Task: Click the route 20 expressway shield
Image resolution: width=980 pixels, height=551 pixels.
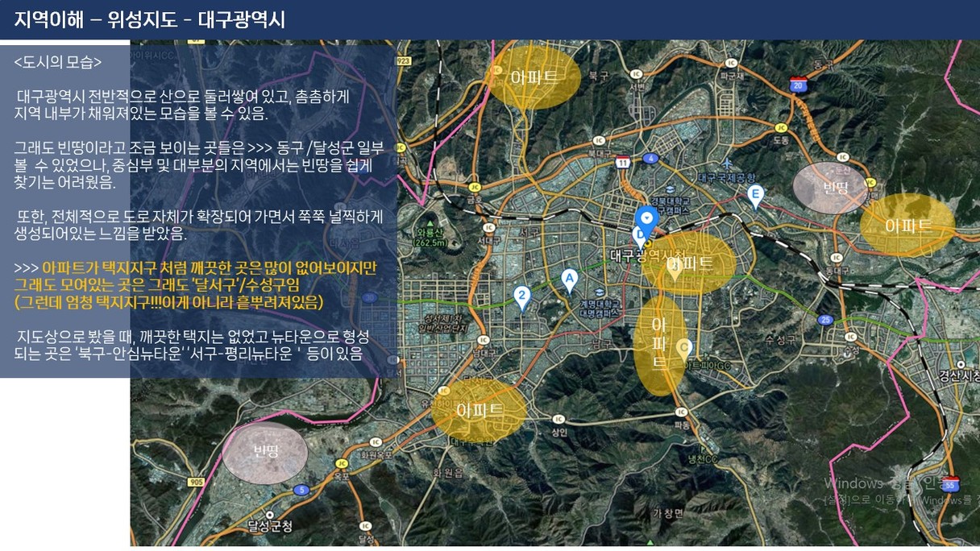Action: pos(799,84)
